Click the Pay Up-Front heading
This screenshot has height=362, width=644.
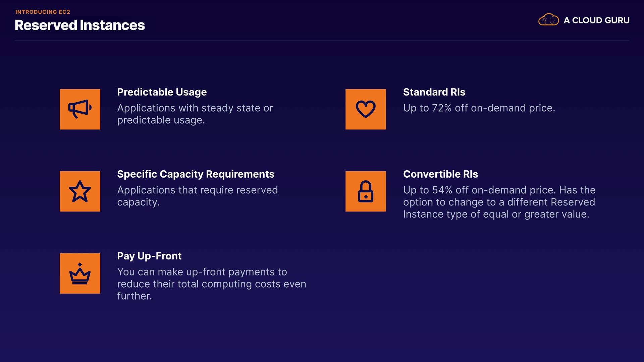[x=149, y=256]
